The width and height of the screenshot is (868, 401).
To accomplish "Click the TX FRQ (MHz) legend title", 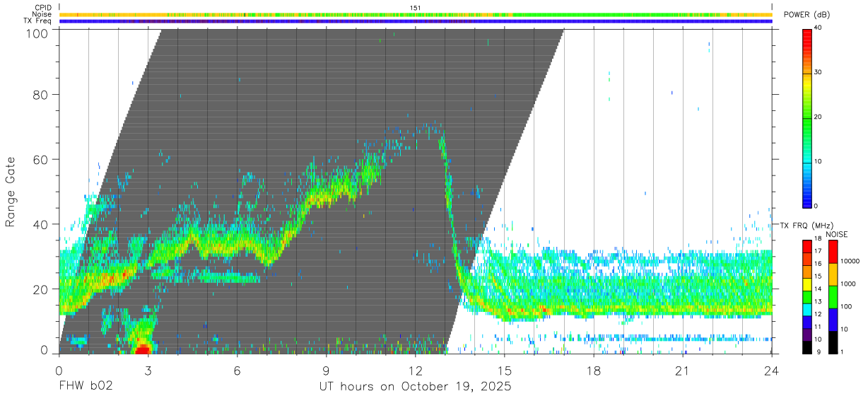I will click(x=805, y=226).
